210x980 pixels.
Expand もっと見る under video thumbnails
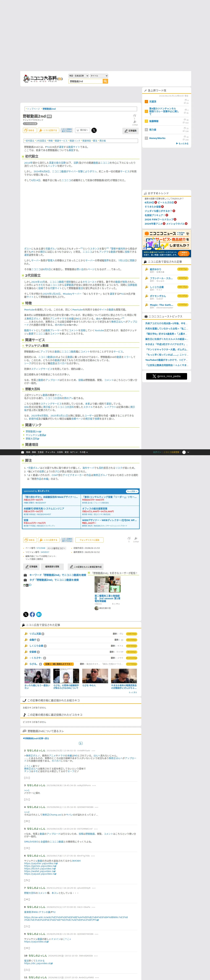tap(133, 693)
